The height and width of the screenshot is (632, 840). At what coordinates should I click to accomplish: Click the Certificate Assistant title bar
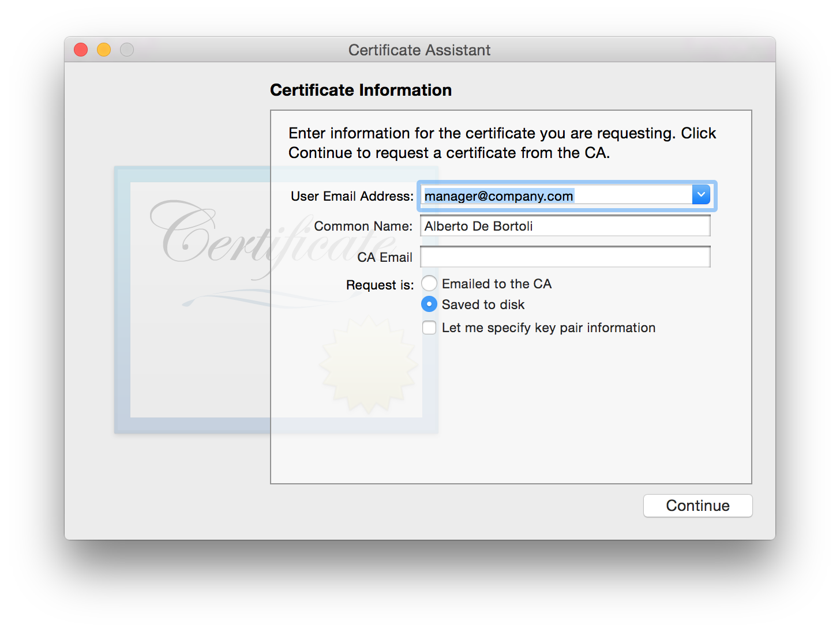419,50
